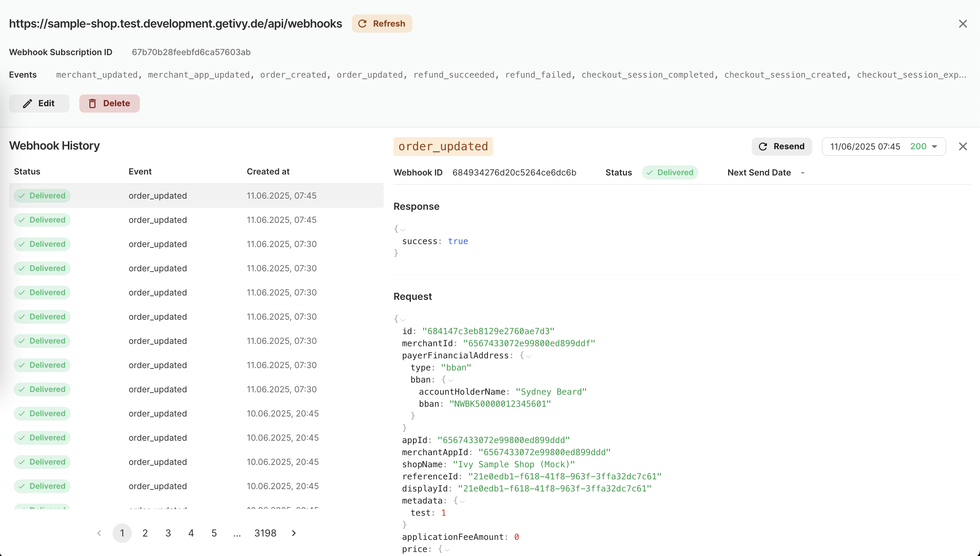
Task: Click the appId value
Action: (503, 441)
